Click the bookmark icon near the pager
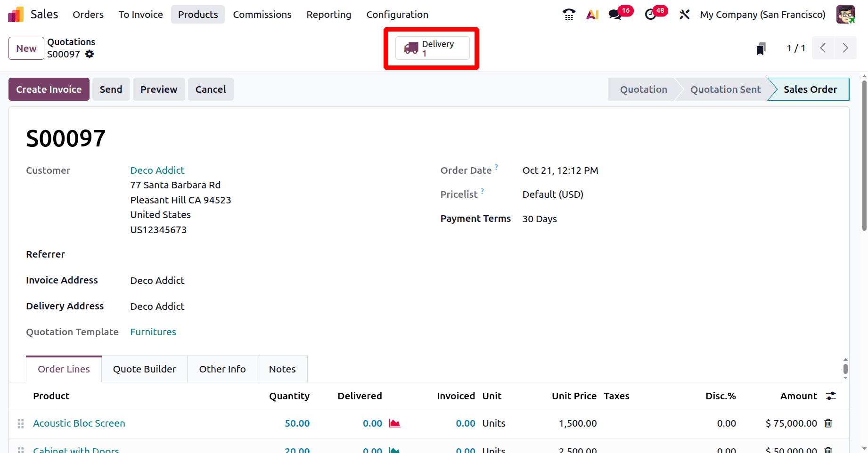 click(x=761, y=49)
